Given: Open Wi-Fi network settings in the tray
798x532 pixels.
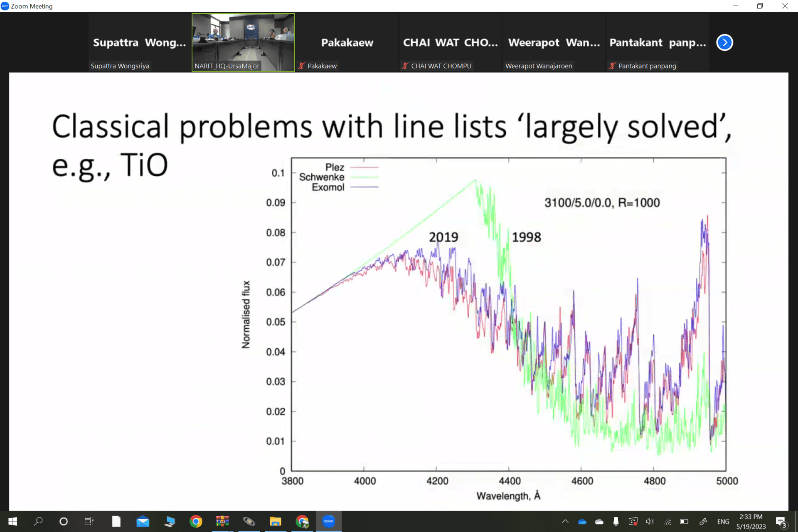Looking at the screenshot, I should coord(667,522).
